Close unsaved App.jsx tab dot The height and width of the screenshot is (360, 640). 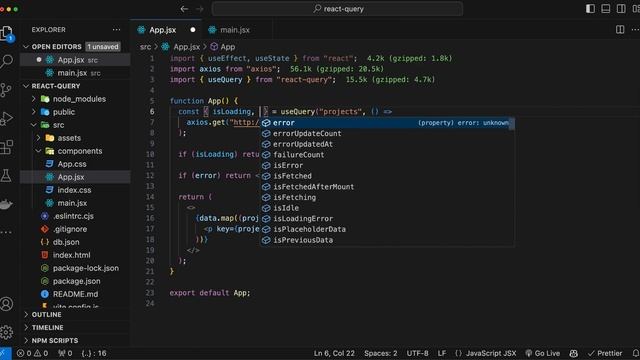(193, 30)
